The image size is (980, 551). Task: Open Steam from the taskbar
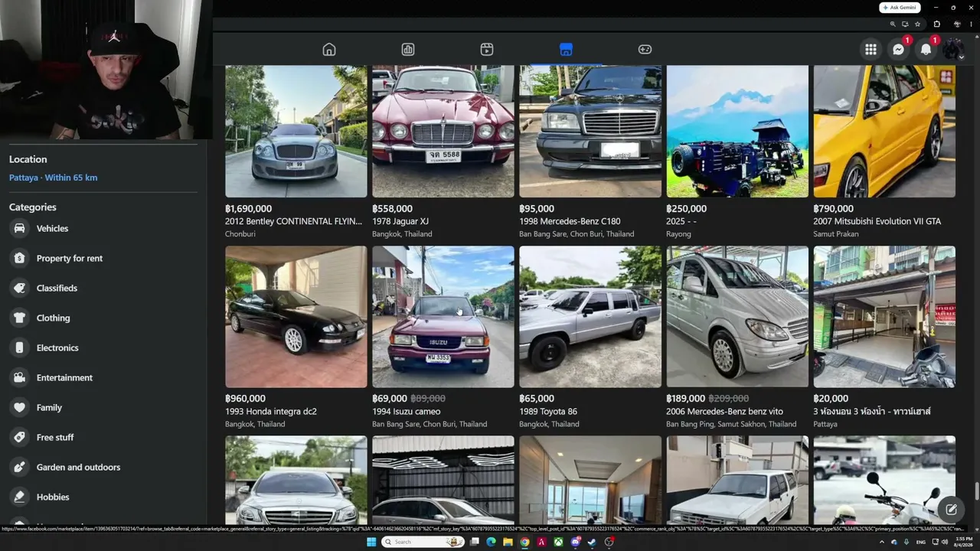point(592,542)
